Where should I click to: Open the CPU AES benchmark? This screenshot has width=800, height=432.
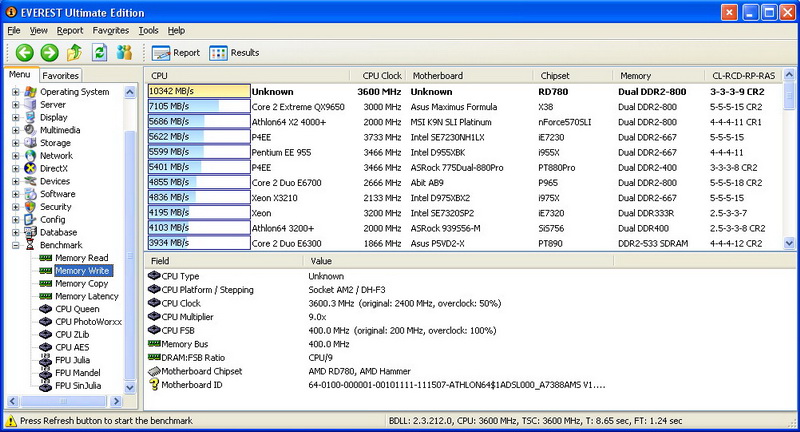point(72,347)
